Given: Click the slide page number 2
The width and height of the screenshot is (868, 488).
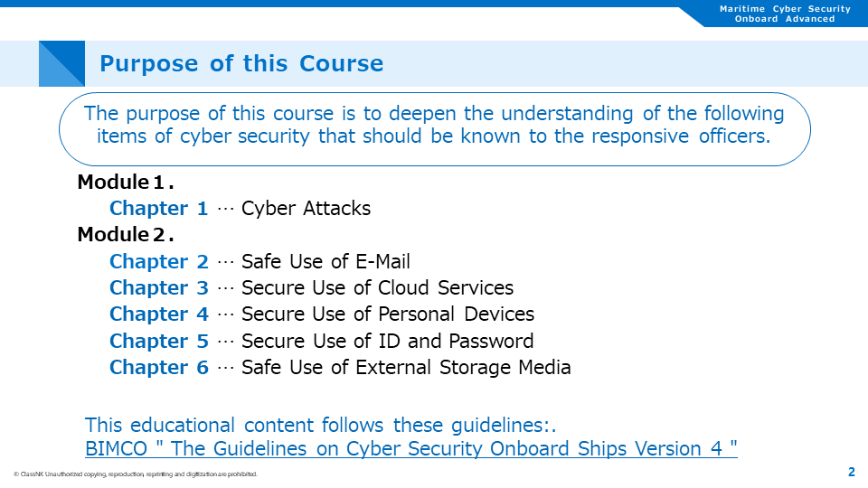Looking at the screenshot, I should [851, 472].
